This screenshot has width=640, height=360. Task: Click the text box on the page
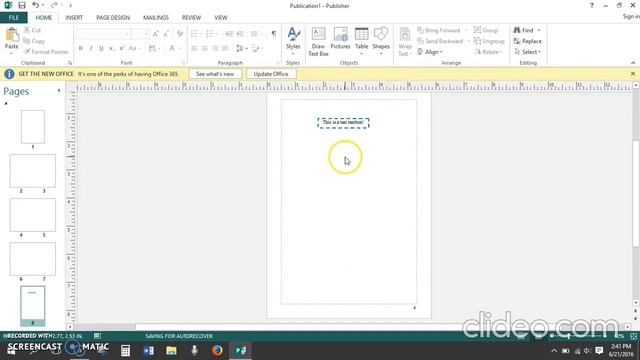(x=343, y=123)
